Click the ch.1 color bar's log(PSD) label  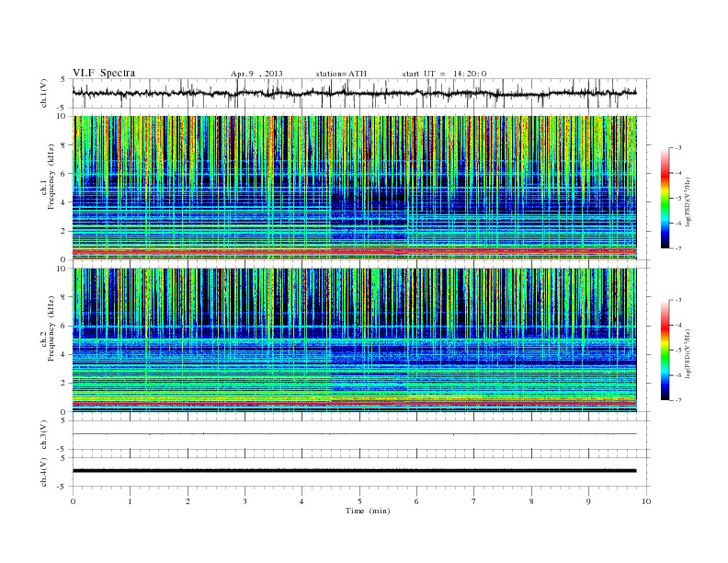(688, 201)
